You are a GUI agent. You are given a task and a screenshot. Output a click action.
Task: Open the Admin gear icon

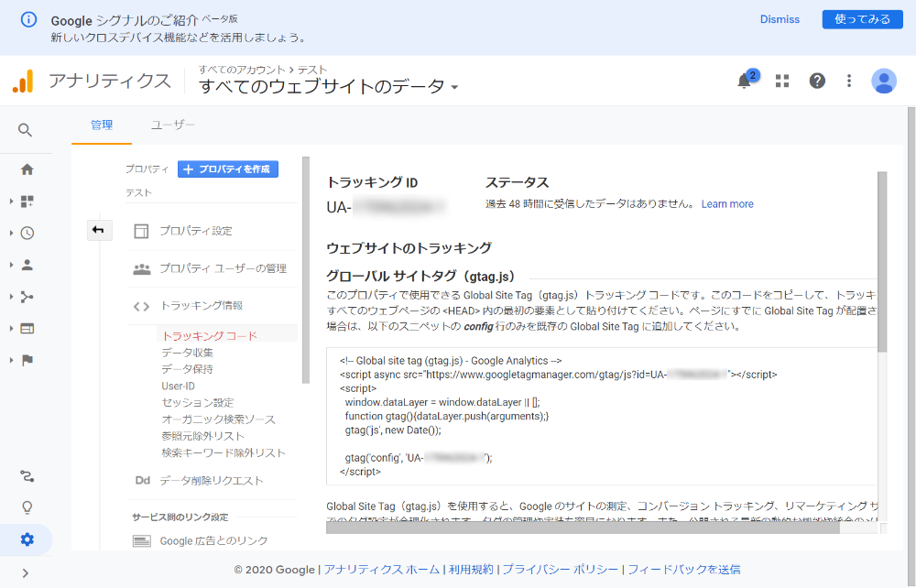27,539
